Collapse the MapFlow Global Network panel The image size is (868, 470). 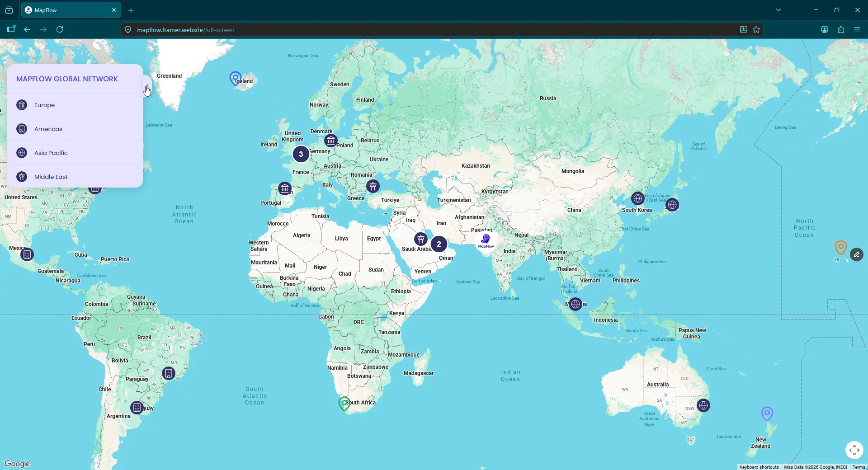pos(147,86)
